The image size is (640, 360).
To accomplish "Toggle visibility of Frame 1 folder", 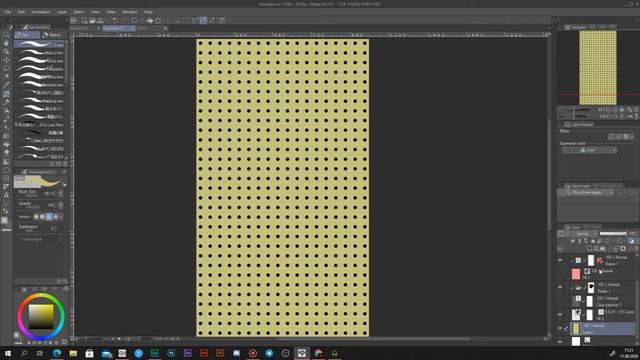I will point(560,260).
